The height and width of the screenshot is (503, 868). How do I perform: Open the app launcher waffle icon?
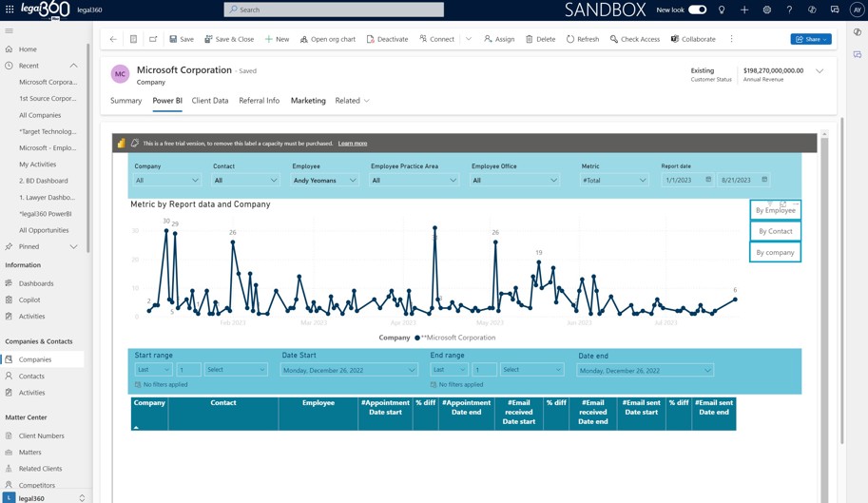click(10, 10)
